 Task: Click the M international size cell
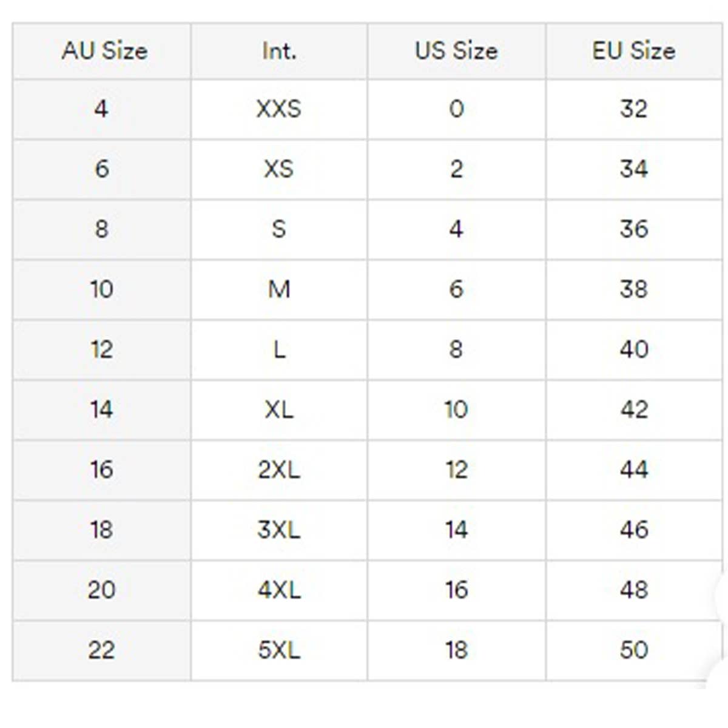279,289
